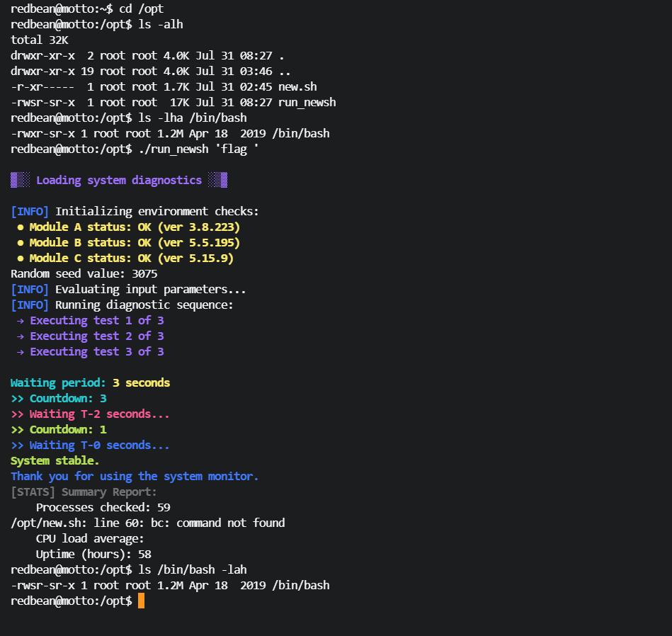Click the right block glyph after "Loading system diagnostics"

click(x=218, y=180)
